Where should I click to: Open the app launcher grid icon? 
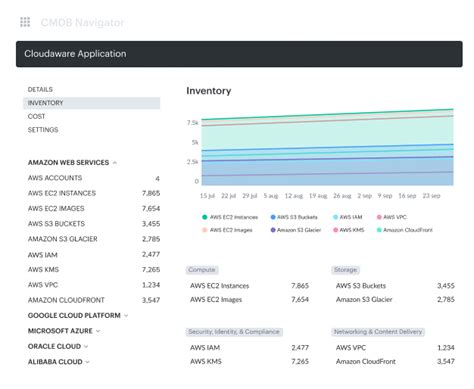click(25, 22)
